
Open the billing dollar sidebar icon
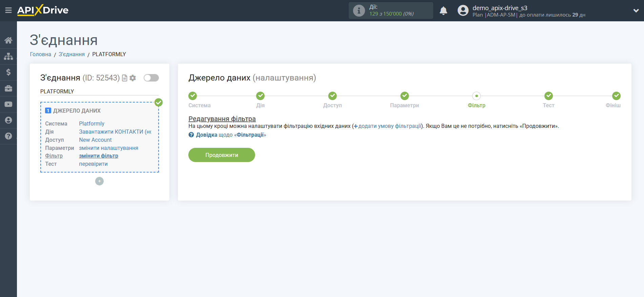[8, 72]
